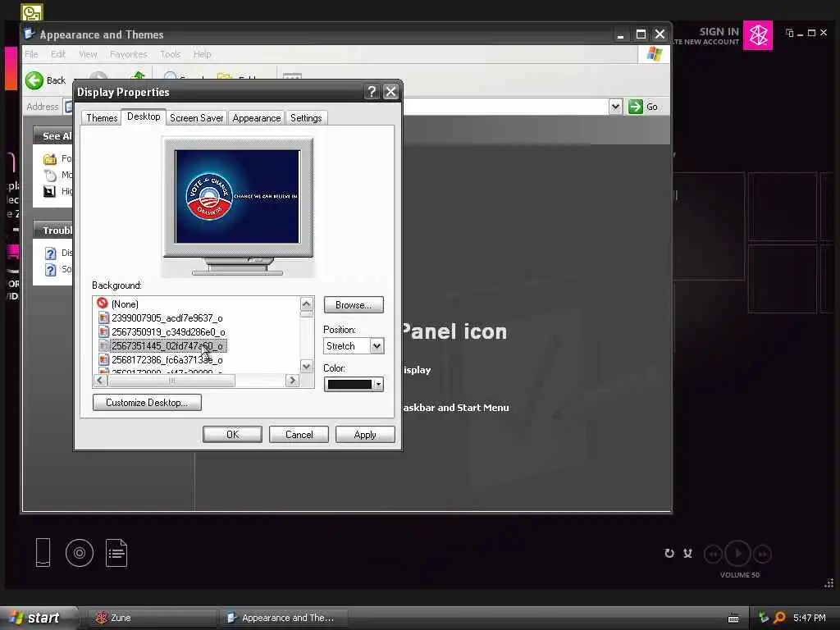Click the Taskbar and Start Menu link
Image resolution: width=840 pixels, height=630 pixels.
click(x=456, y=408)
